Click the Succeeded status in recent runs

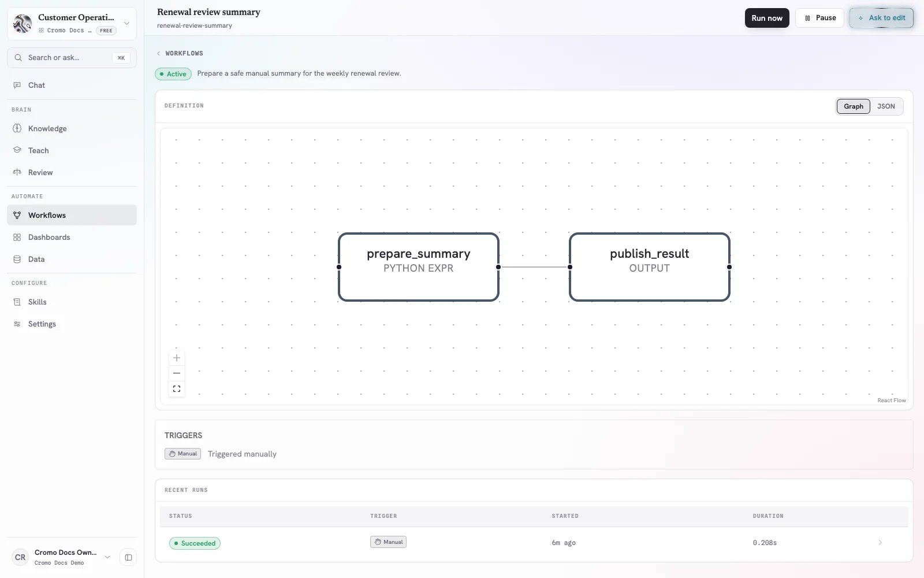[x=195, y=543]
